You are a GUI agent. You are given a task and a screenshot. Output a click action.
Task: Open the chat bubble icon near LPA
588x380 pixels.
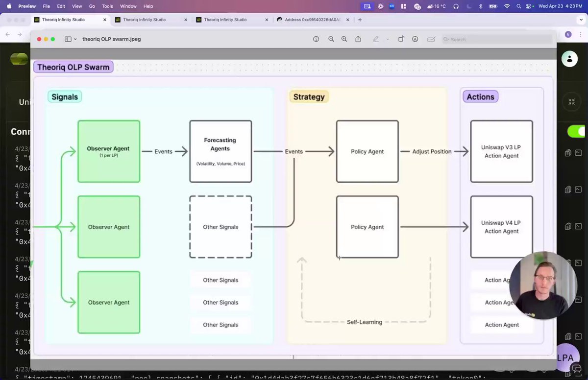[x=576, y=368]
